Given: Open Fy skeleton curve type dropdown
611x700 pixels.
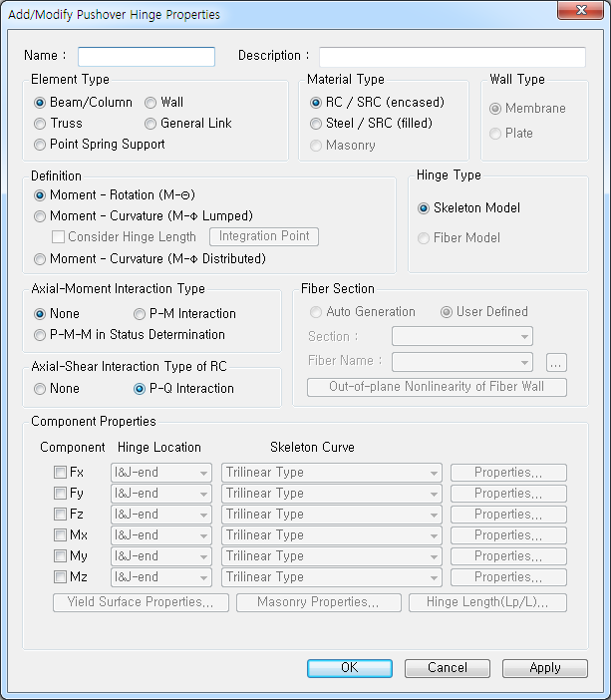Looking at the screenshot, I should click(332, 494).
